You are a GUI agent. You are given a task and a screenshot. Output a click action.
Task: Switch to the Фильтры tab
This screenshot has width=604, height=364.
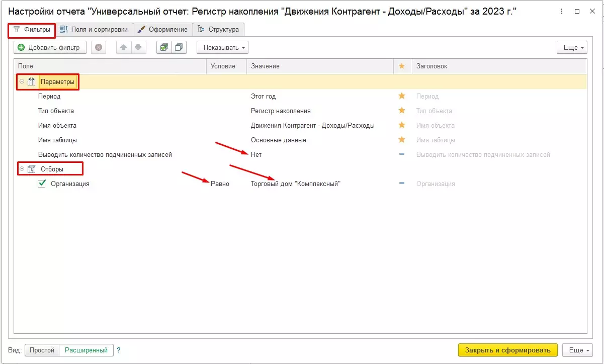coord(32,30)
